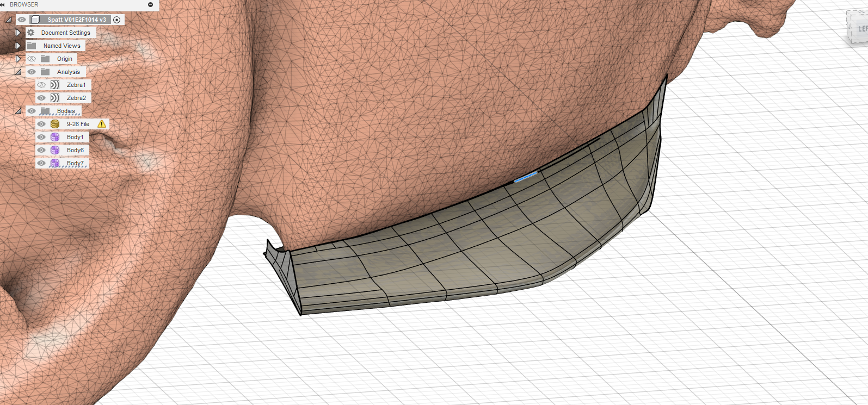Click the ViewCube in the corner
The image size is (868, 405).
857,27
